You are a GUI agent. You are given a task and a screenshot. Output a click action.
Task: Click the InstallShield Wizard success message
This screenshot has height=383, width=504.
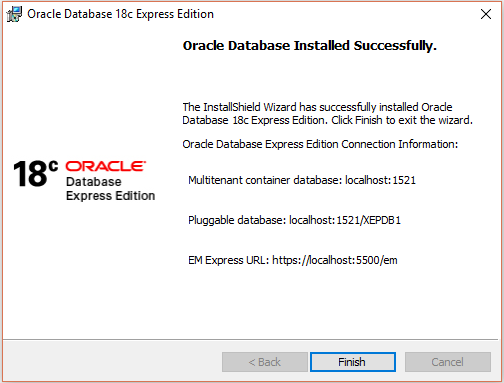pos(327,113)
